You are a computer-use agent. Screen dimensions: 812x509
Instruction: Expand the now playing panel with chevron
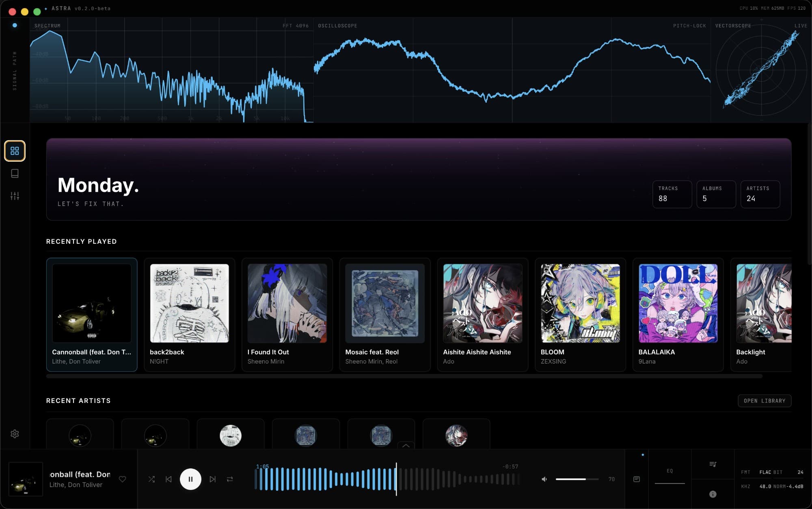[x=406, y=446]
